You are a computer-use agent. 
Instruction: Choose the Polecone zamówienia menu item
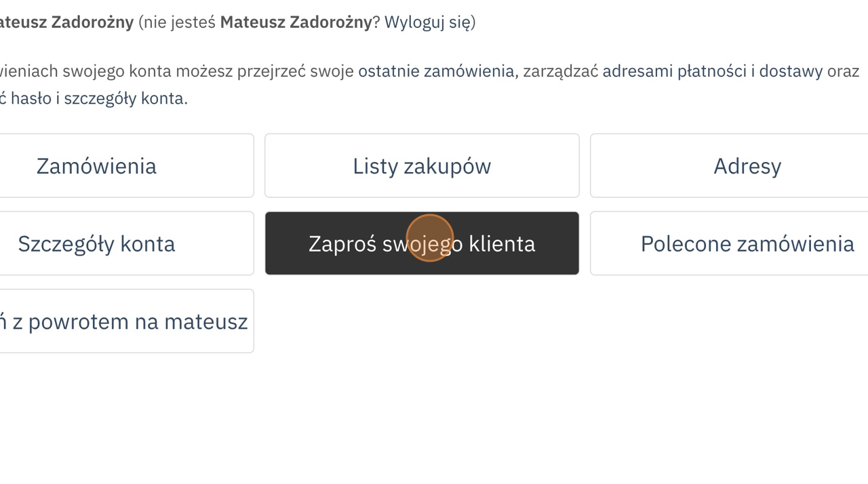(747, 244)
